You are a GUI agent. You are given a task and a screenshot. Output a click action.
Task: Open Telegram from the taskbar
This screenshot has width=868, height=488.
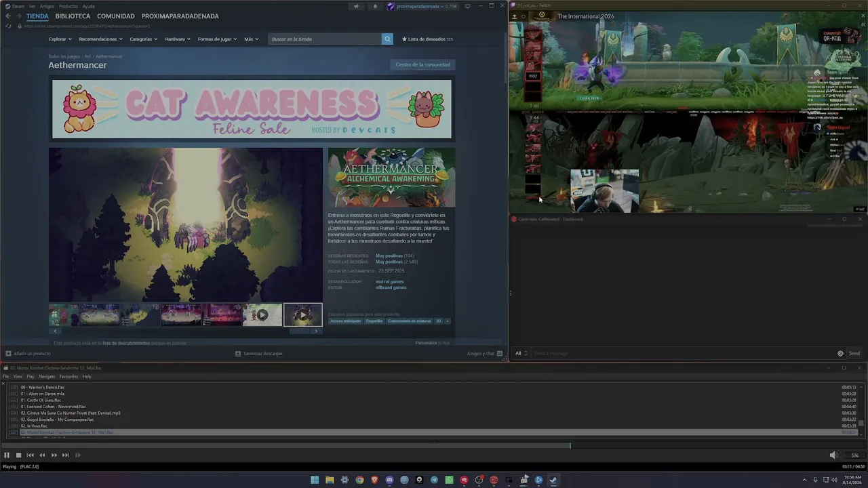434,480
